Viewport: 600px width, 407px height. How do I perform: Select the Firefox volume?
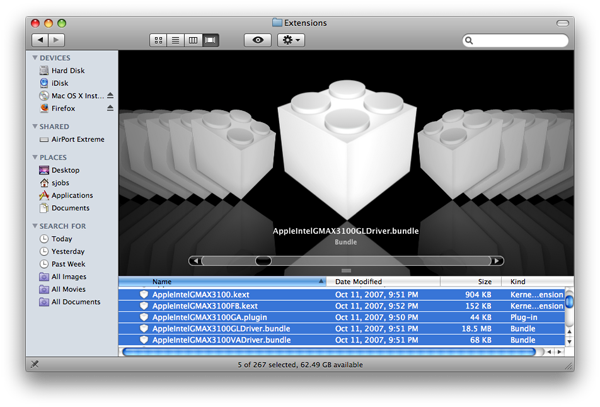coord(57,108)
